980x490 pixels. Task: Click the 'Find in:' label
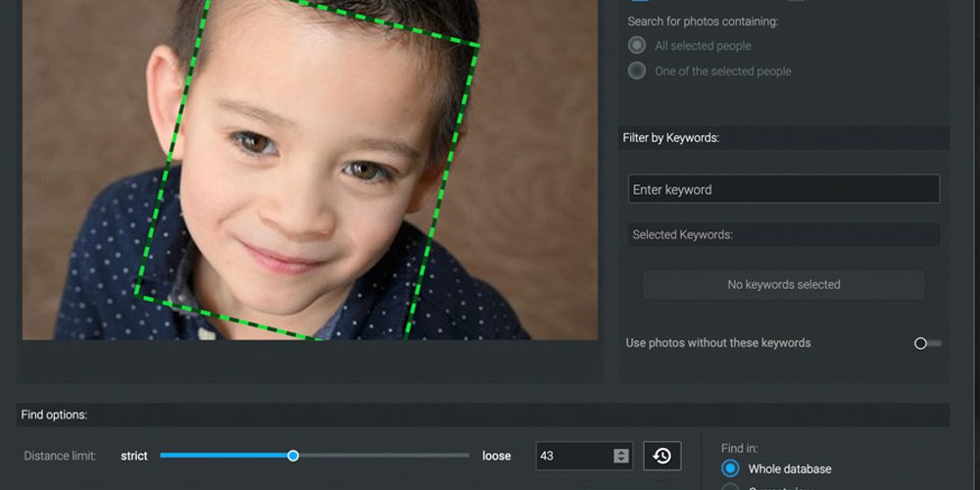pos(739,448)
